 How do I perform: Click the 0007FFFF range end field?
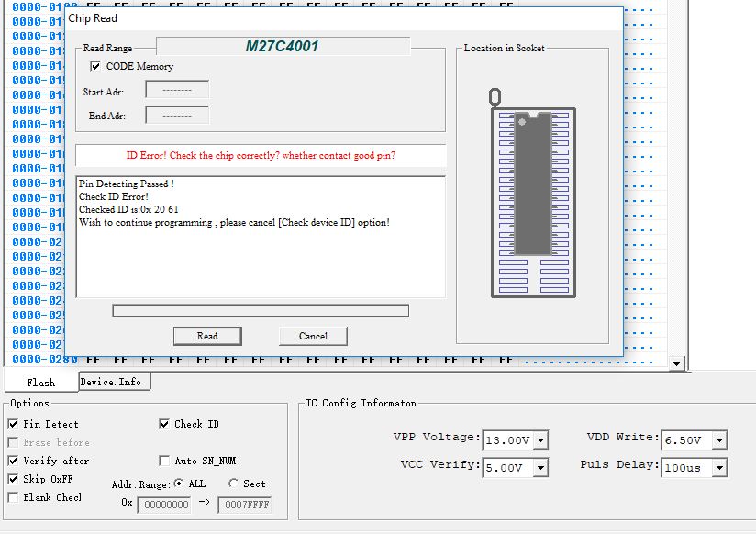245,505
